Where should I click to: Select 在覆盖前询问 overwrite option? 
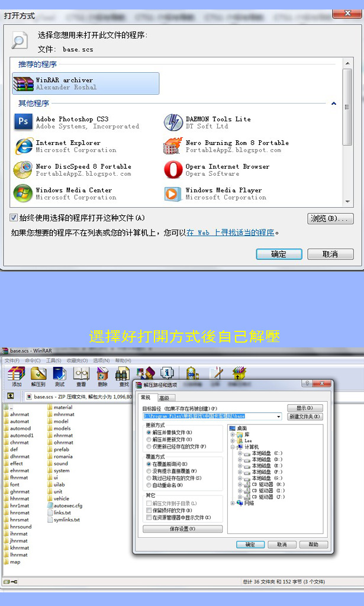pyautogui.click(x=149, y=464)
